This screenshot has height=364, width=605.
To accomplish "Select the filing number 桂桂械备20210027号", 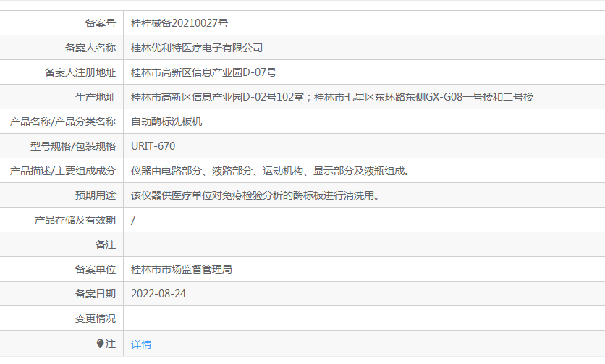I will tap(179, 23).
